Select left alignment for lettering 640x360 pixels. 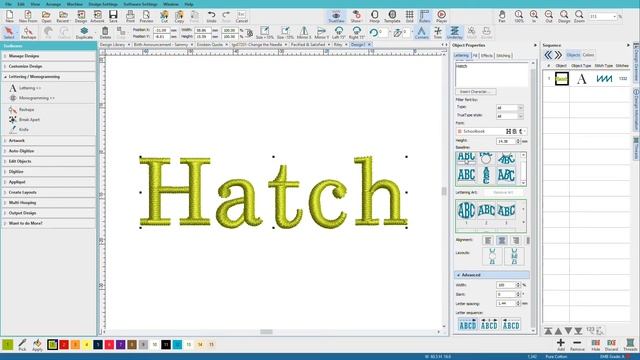point(488,241)
